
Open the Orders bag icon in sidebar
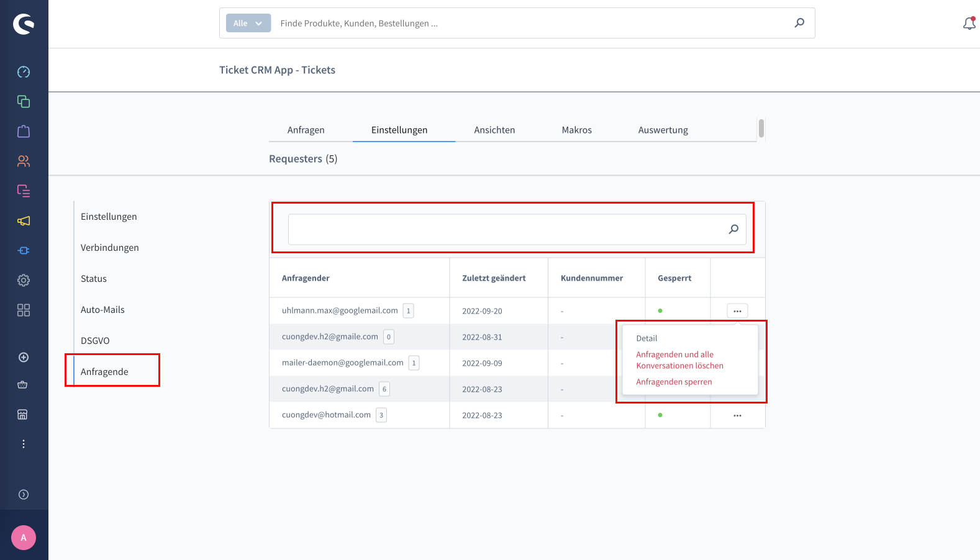(24, 132)
